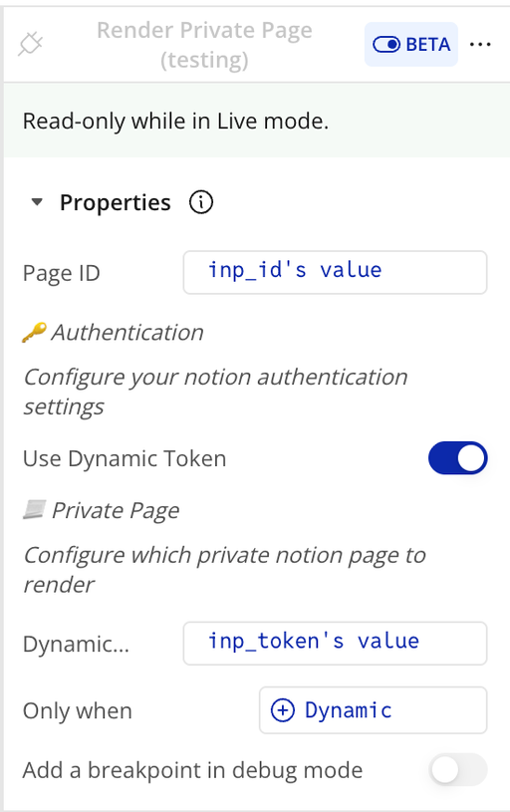
Task: Click the key icon next to Authentication
Action: tap(33, 333)
